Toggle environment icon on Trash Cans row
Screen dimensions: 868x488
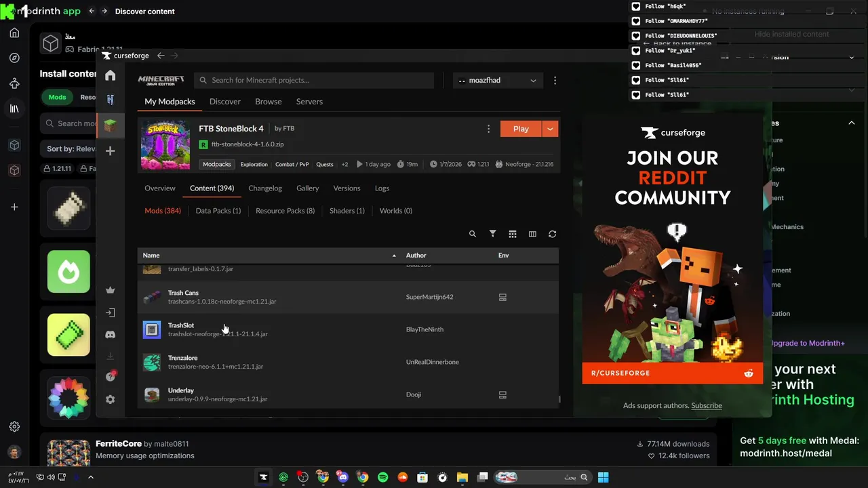click(502, 297)
